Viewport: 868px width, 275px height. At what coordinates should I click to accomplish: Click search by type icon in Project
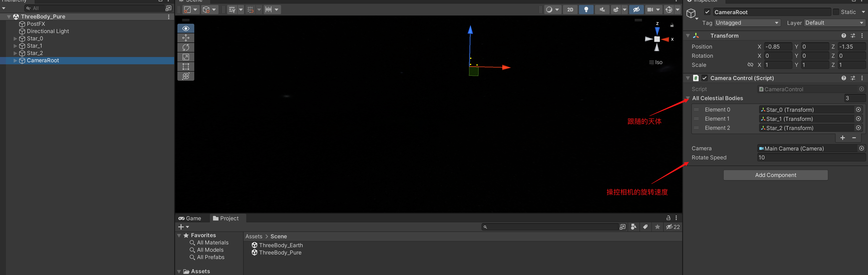[x=634, y=227]
